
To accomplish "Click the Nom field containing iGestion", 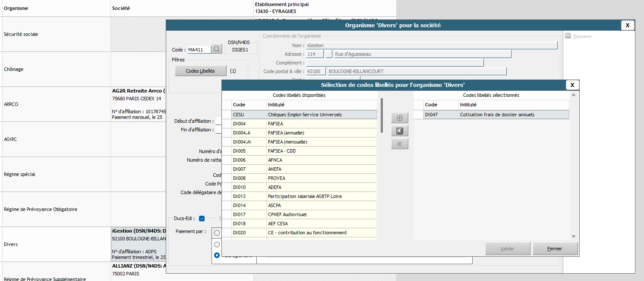I will pyautogui.click(x=431, y=45).
